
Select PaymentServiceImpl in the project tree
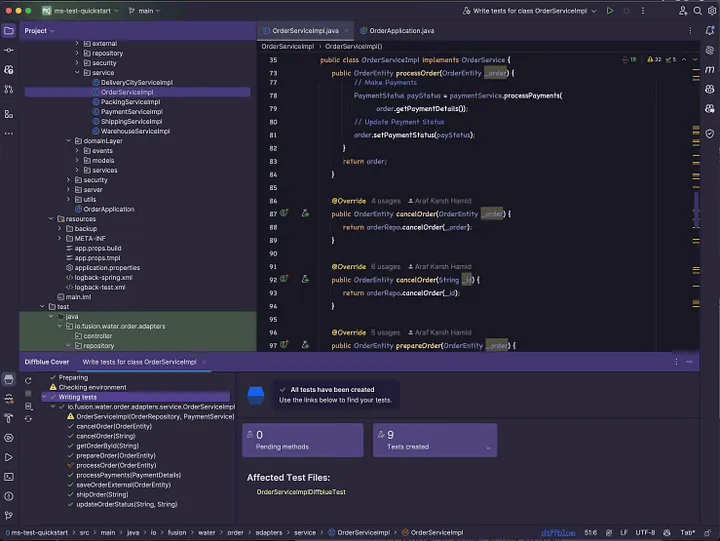pyautogui.click(x=131, y=112)
